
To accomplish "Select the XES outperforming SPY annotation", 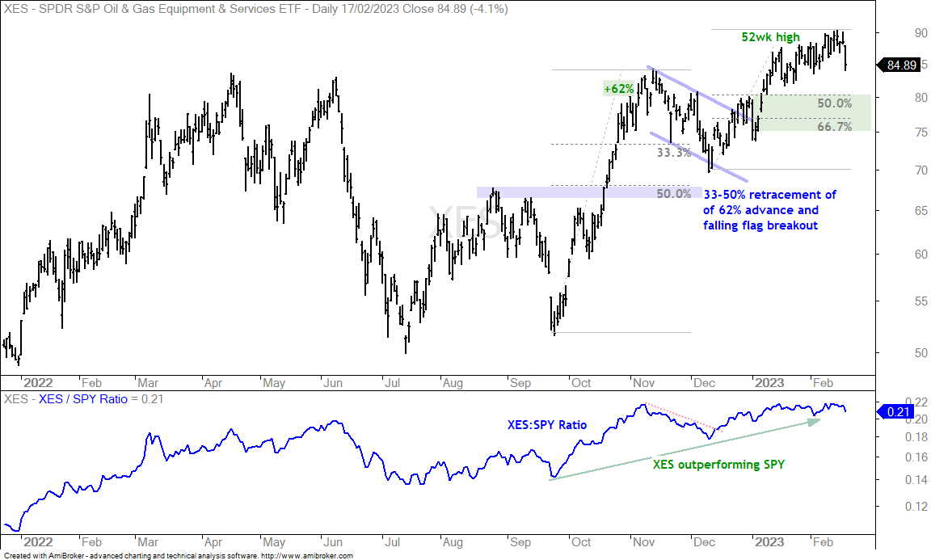I will [718, 465].
